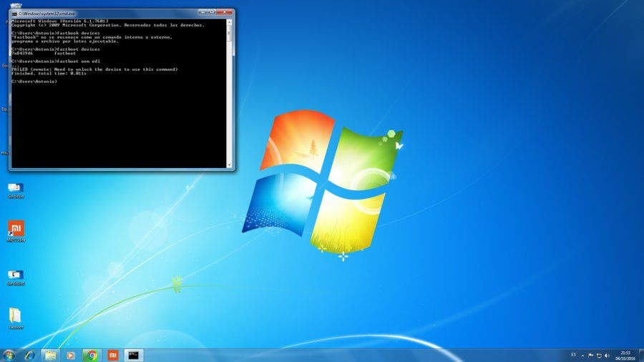Image resolution: width=644 pixels, height=362 pixels.
Task: Maximize the cmd.exe window
Action: (213, 12)
